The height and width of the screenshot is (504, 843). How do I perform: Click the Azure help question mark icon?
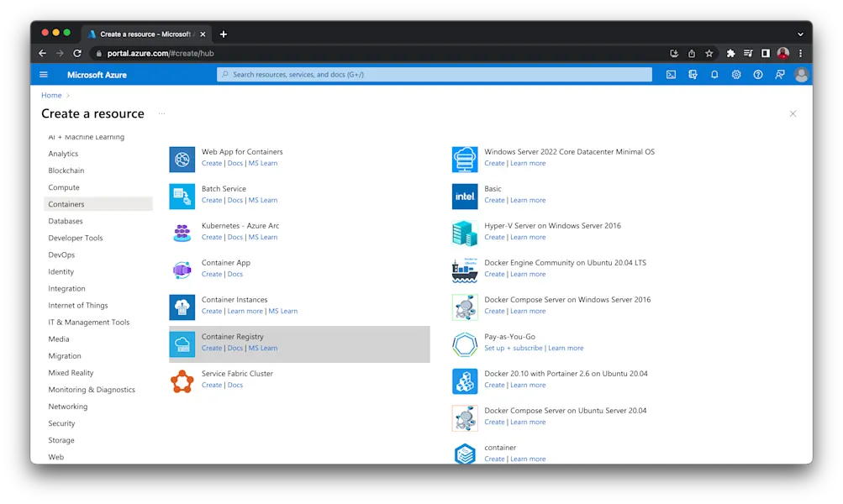pos(758,74)
